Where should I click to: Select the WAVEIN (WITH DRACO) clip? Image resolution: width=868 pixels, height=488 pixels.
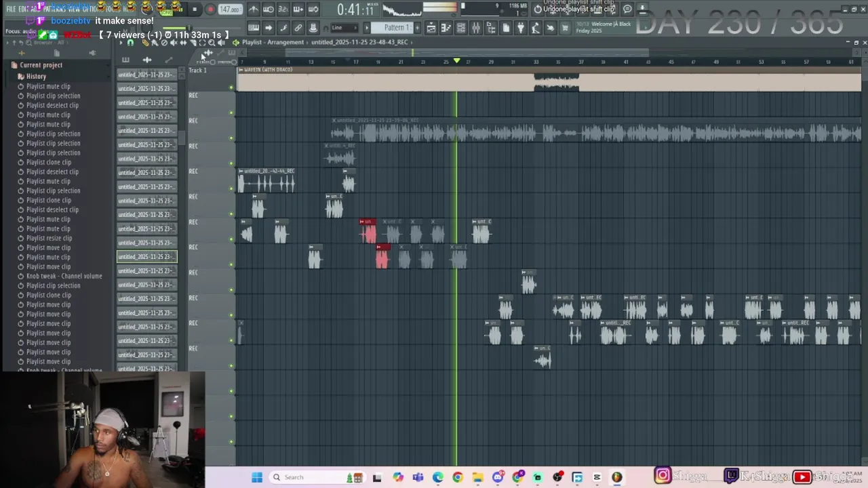[549, 79]
